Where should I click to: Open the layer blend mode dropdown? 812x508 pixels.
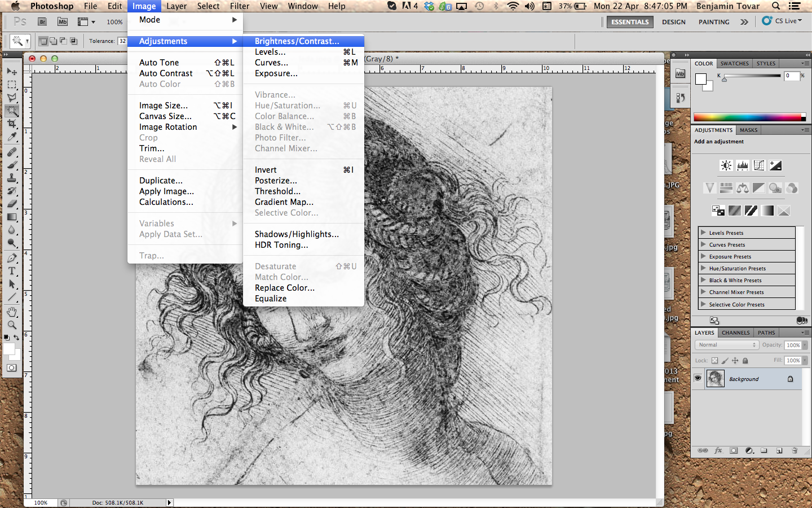pos(726,345)
